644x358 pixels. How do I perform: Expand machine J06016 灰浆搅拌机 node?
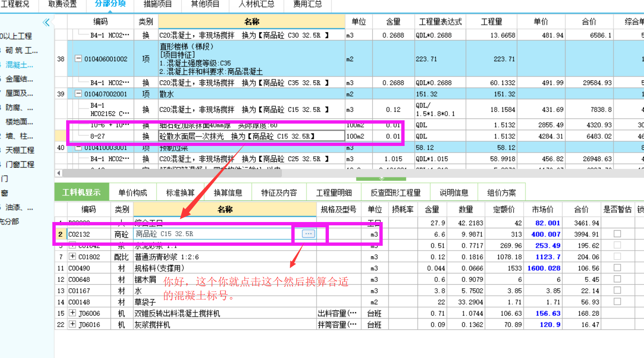tap(72, 325)
